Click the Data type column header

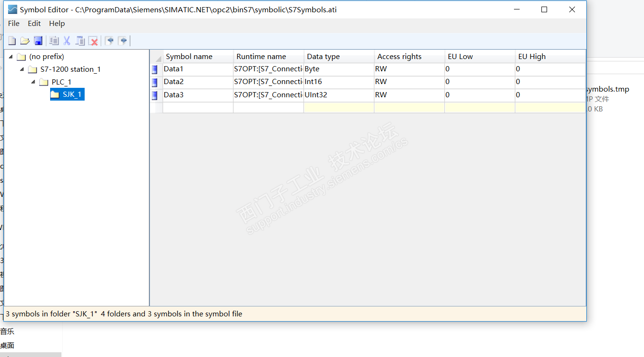(339, 57)
